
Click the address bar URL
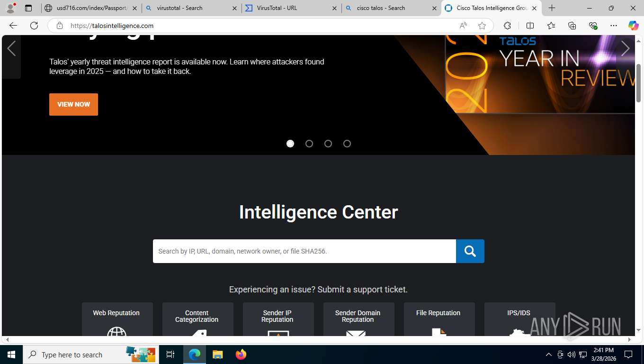pos(112,26)
